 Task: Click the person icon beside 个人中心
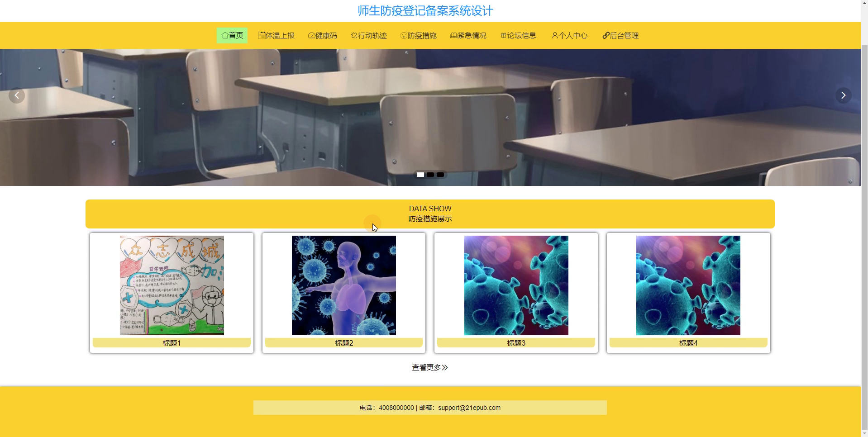coord(554,35)
